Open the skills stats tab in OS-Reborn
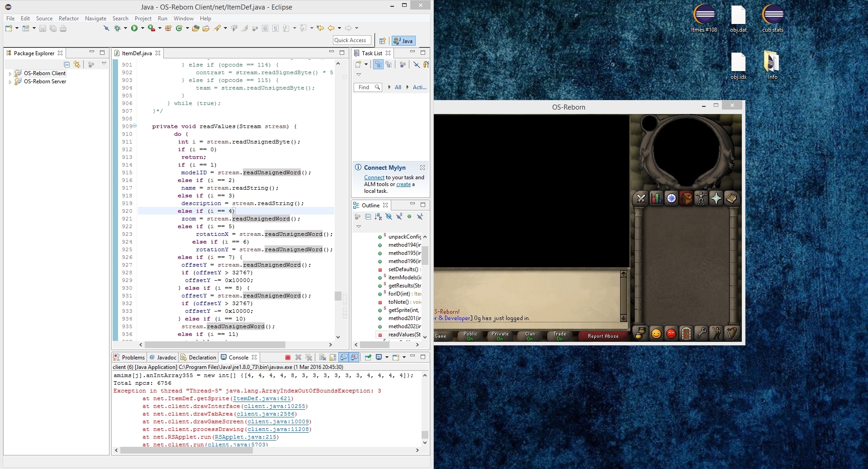This screenshot has width=868, height=469. click(x=656, y=198)
